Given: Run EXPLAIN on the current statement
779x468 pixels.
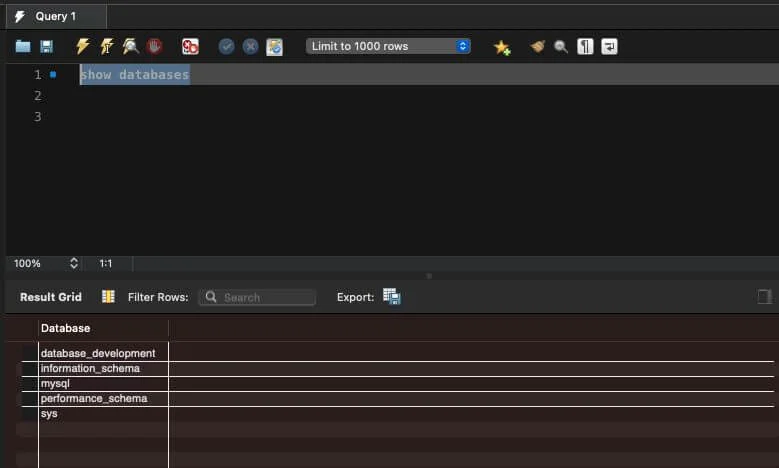Looking at the screenshot, I should 131,46.
